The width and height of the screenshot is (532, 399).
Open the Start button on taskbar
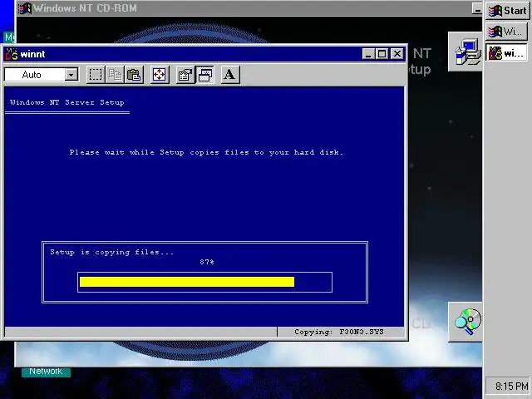[507, 11]
